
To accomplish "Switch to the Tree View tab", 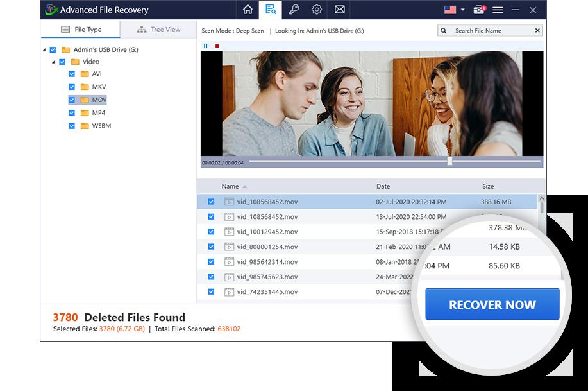I will coord(159,29).
